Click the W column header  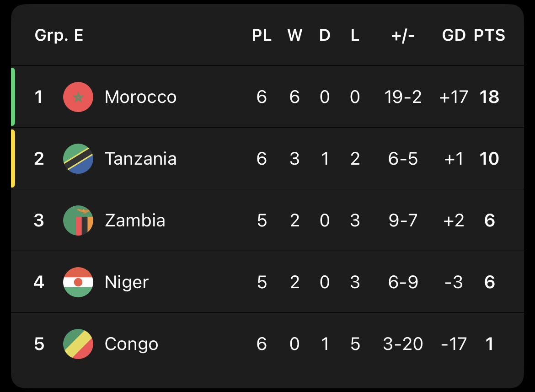click(294, 35)
